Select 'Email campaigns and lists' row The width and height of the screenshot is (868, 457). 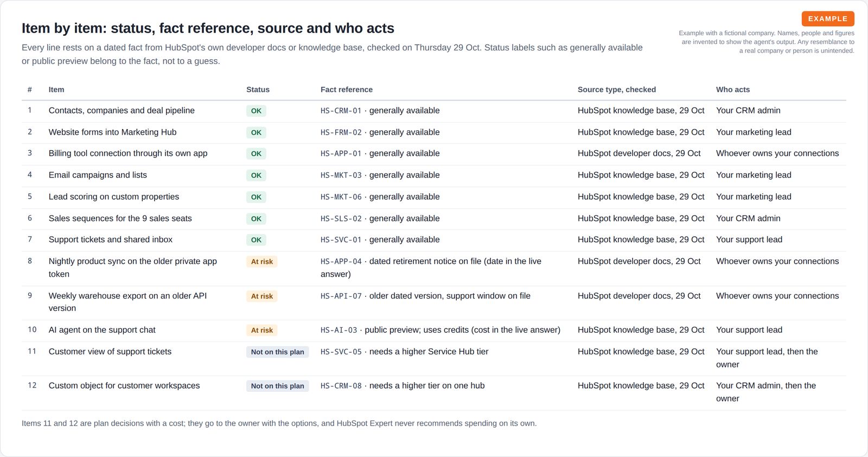434,175
